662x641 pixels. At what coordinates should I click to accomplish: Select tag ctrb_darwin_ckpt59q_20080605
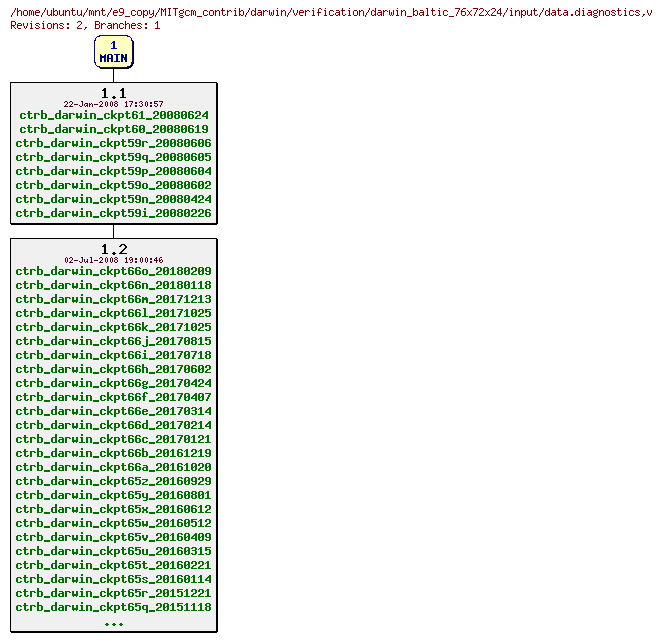114,157
